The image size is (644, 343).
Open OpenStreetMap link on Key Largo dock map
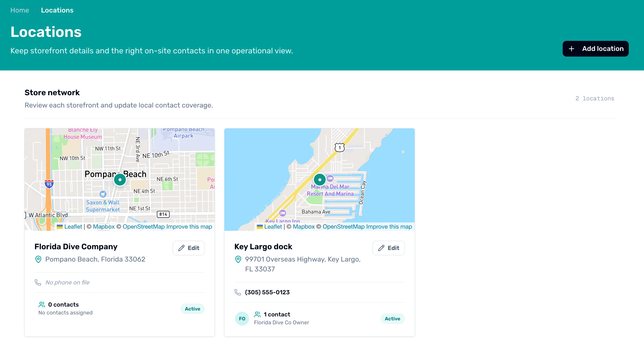tap(343, 226)
